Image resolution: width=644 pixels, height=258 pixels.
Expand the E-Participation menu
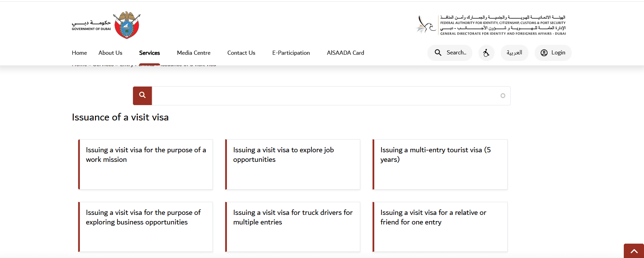point(291,53)
